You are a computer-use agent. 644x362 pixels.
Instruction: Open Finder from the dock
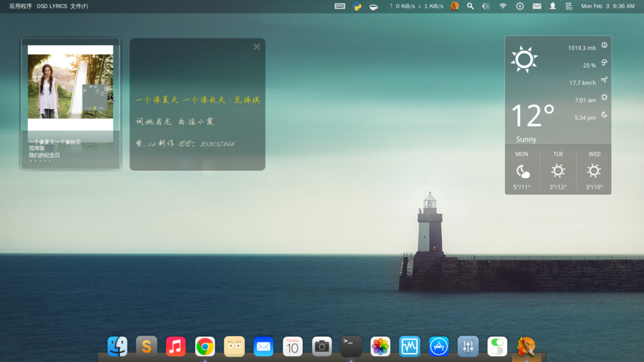(x=117, y=347)
